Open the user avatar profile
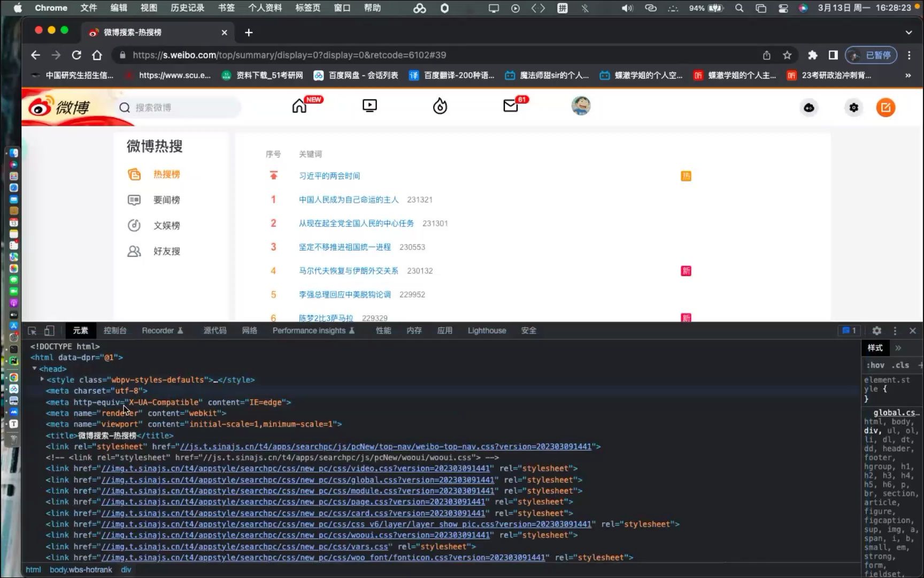This screenshot has width=924, height=578. click(x=581, y=106)
